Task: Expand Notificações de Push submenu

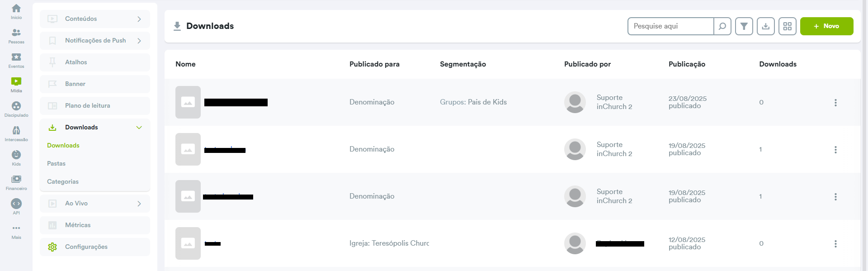Action: pos(95,41)
